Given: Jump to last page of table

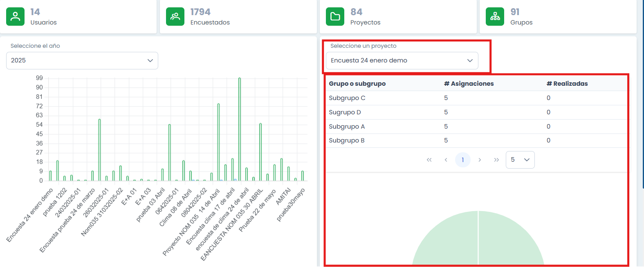Looking at the screenshot, I should pos(496,160).
